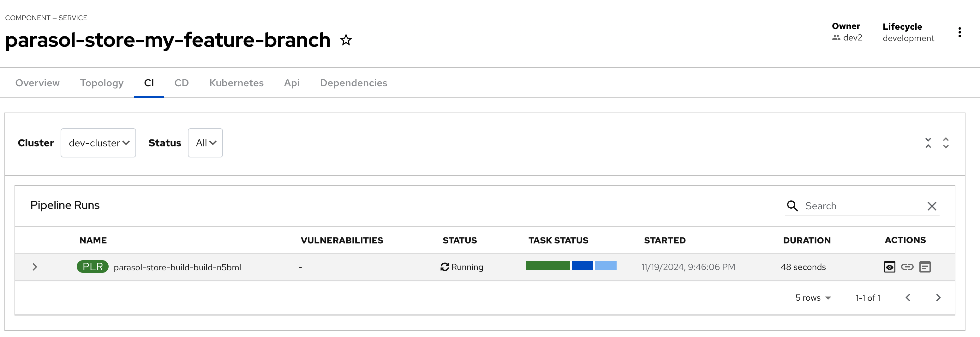Screen dimensions: 980x337
Task: Sort by the STATUS column header
Action: click(460, 240)
